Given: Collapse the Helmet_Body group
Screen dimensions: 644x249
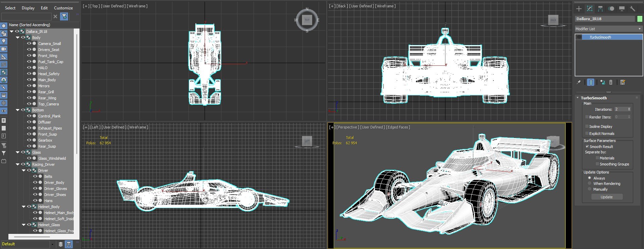Looking at the screenshot, I should coord(24,207).
